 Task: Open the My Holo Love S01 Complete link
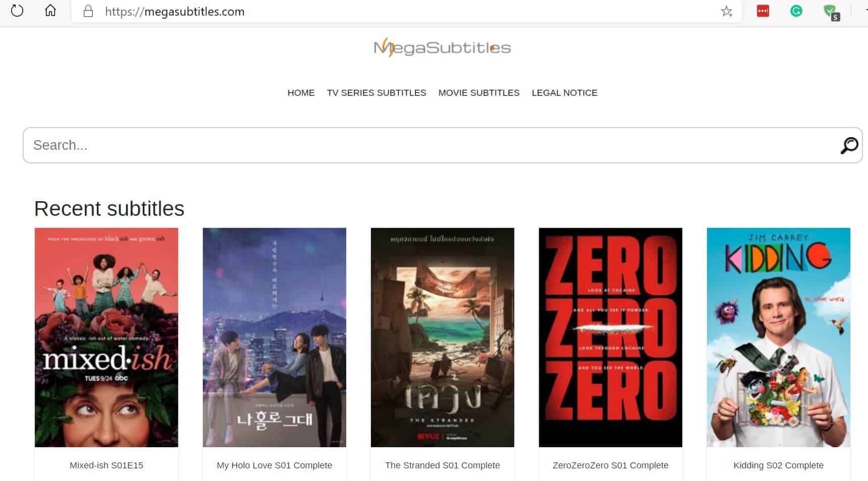tap(275, 465)
